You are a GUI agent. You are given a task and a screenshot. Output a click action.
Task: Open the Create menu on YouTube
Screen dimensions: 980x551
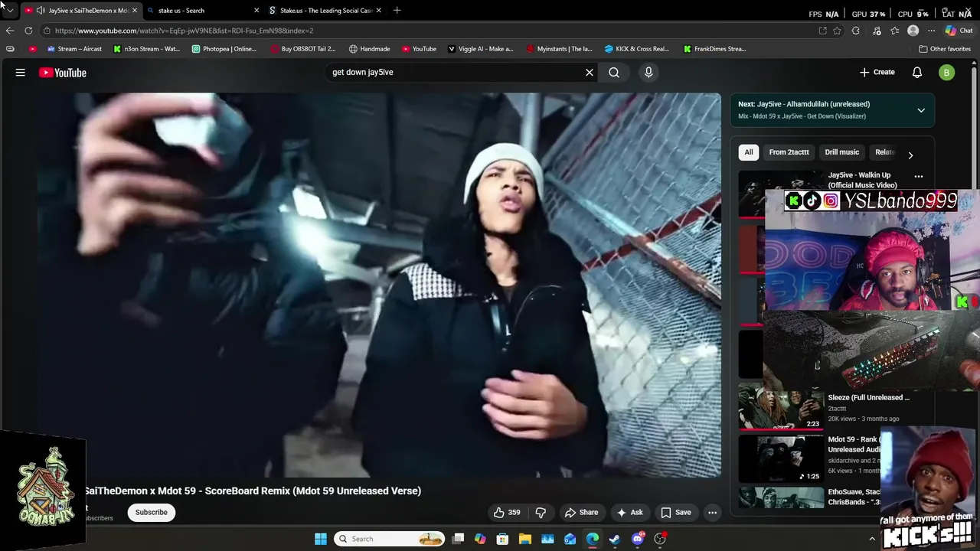[x=877, y=72]
